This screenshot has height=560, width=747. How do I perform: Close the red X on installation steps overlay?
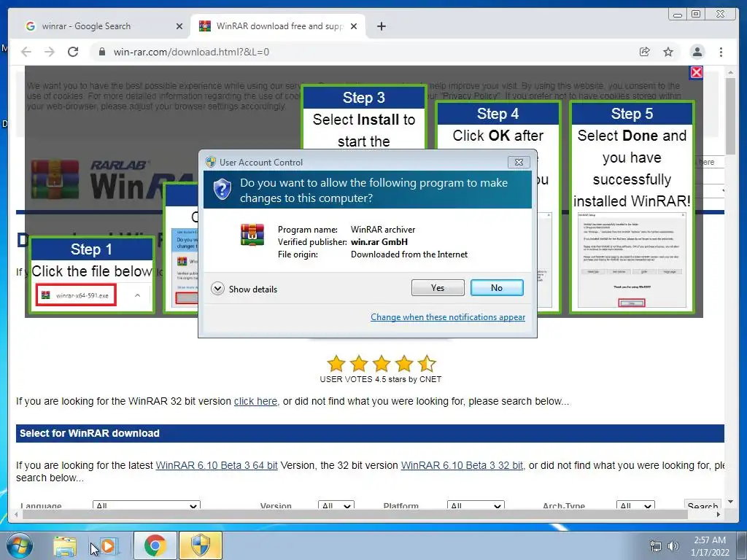[696, 72]
